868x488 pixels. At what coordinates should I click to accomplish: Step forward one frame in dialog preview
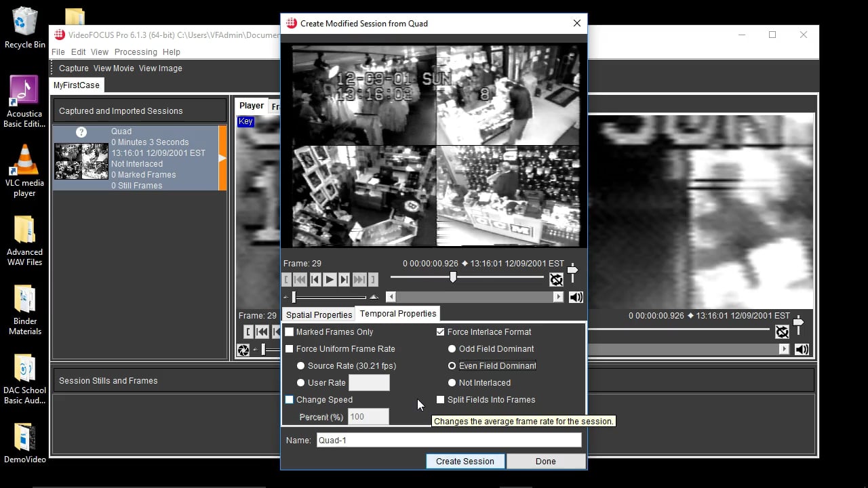coord(344,279)
